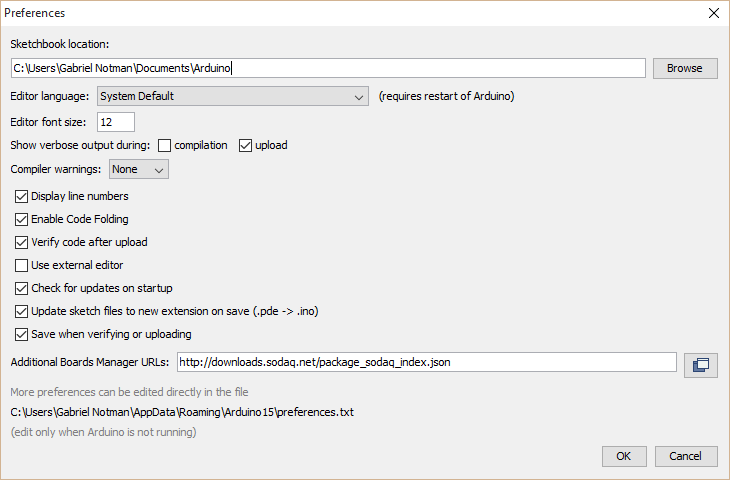Screen dimensions: 730x480
Task: Uncheck Update sketch files to new extension
Action: [x=21, y=311]
